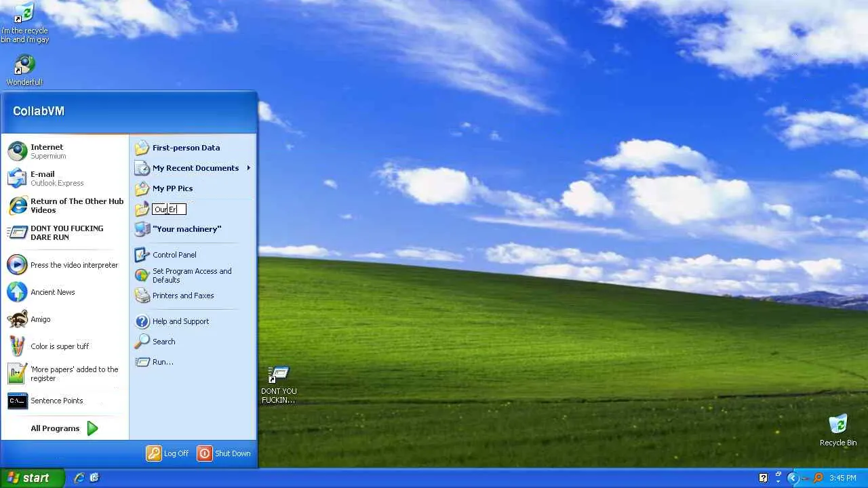The height and width of the screenshot is (488, 868).
Task: Click the Log Off button
Action: coord(167,453)
